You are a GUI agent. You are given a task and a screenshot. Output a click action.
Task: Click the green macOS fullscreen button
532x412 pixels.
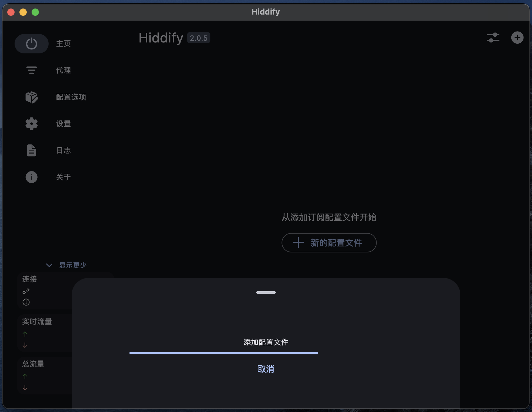click(35, 12)
